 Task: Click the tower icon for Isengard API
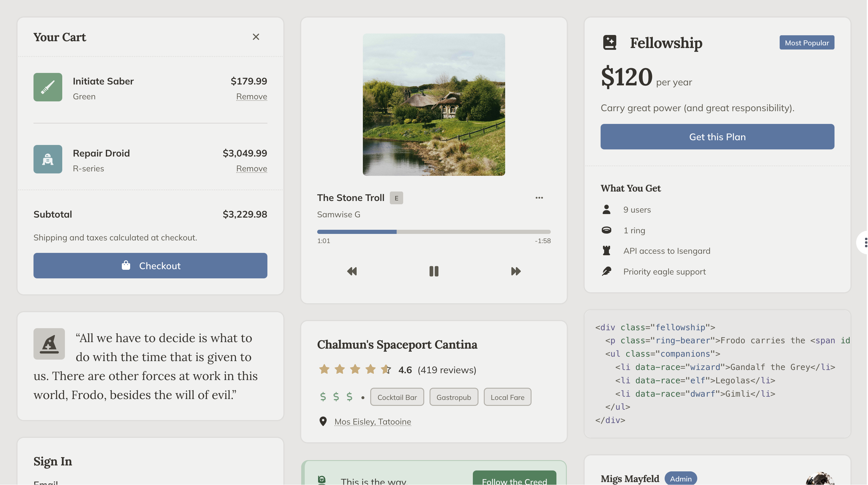(606, 251)
